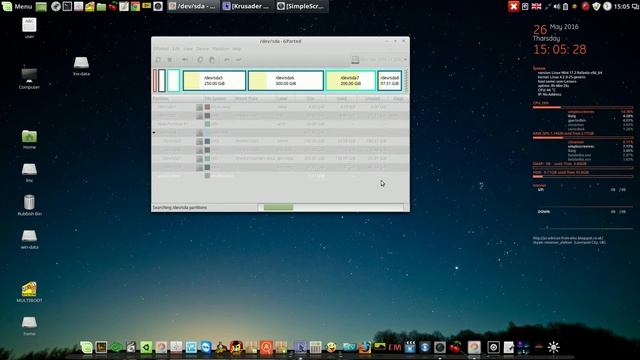Open the Partition menu in GParted
The width and height of the screenshot is (640, 360).
coord(221,49)
